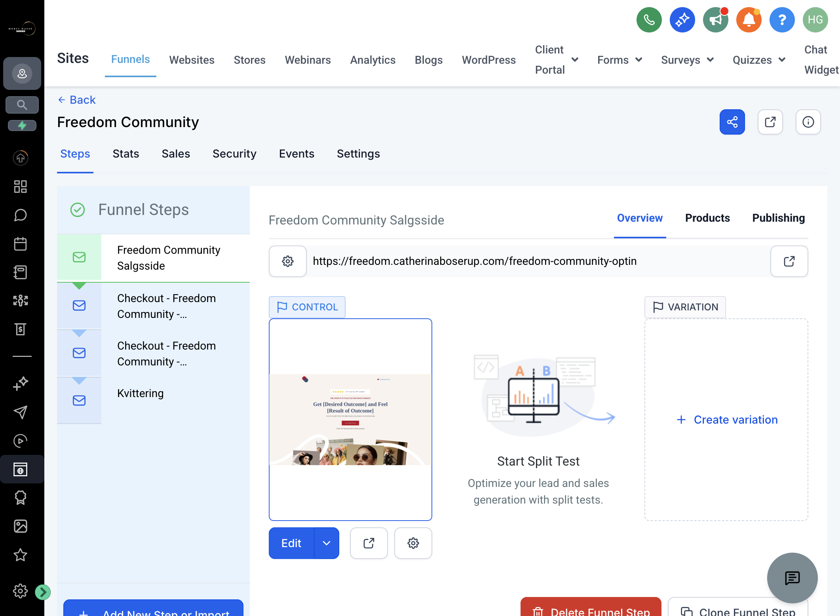The image size is (840, 616).
Task: Click the blue Edit button
Action: coord(291,543)
